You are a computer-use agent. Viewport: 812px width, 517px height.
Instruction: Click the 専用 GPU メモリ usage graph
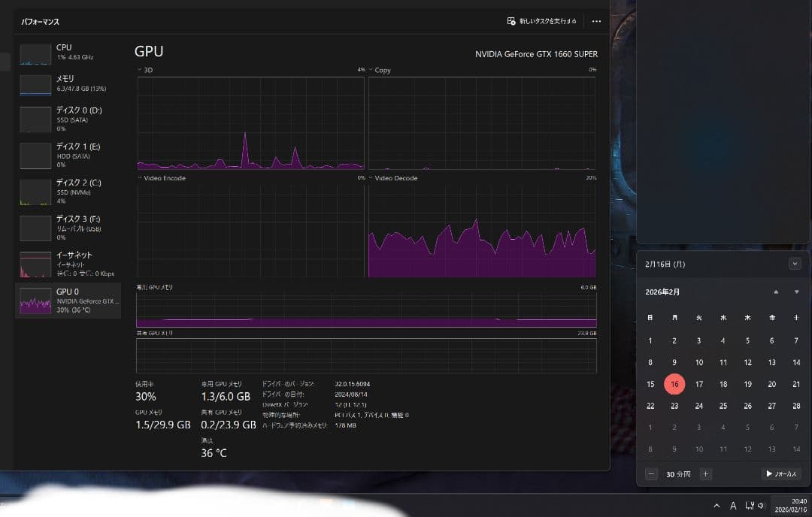(366, 310)
